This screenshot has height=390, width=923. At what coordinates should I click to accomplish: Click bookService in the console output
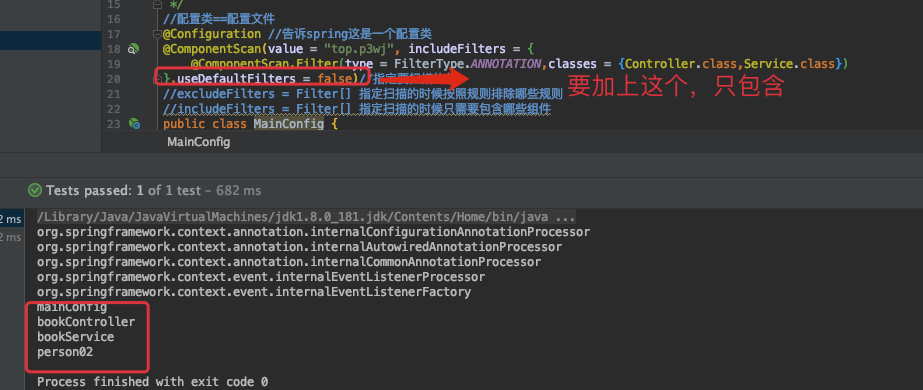[x=75, y=337]
